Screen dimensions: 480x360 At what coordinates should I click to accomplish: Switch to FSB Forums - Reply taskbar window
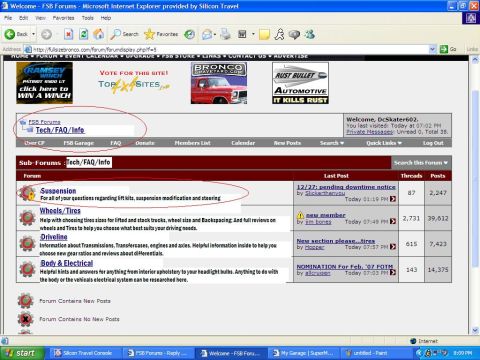coord(158,353)
